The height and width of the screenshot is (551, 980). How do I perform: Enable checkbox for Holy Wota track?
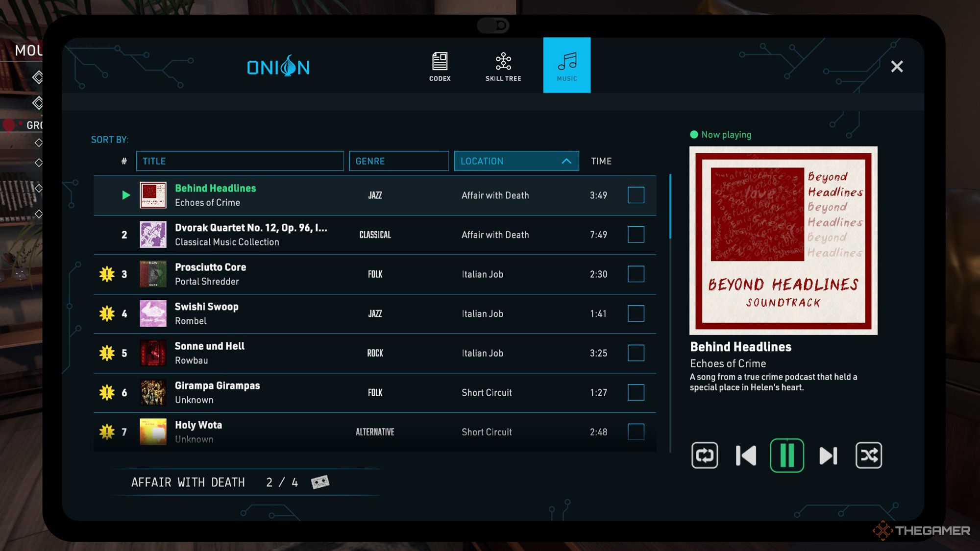[x=636, y=431]
